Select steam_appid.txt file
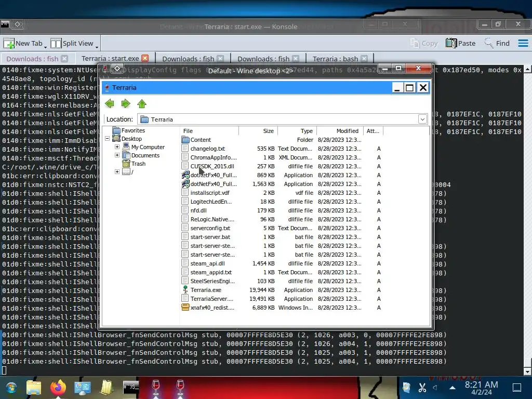 (211, 272)
